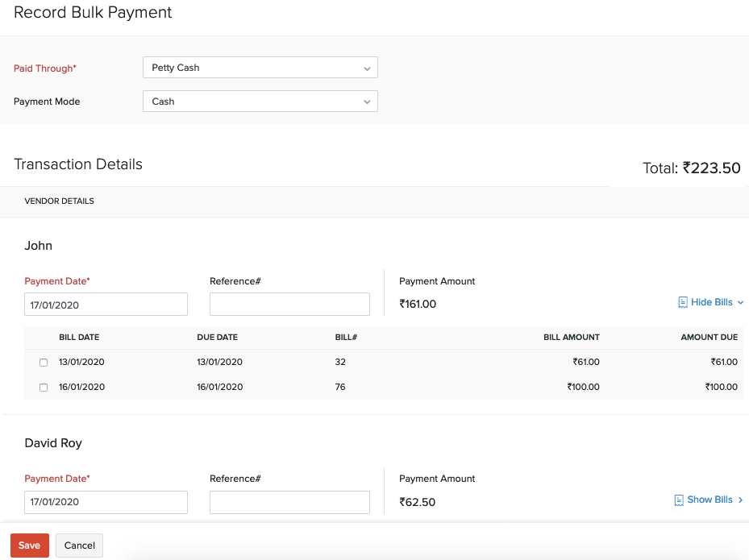Check the checkbox for bill #32

point(44,362)
